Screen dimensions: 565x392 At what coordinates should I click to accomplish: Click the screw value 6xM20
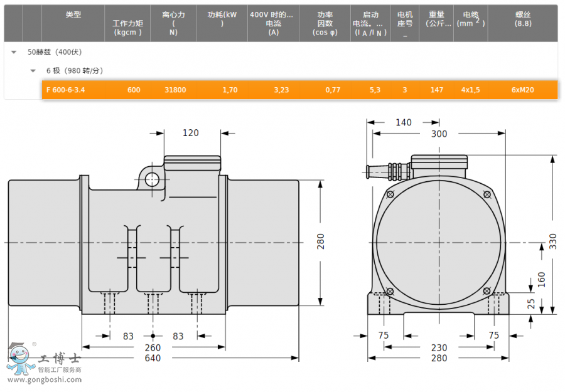click(x=523, y=90)
